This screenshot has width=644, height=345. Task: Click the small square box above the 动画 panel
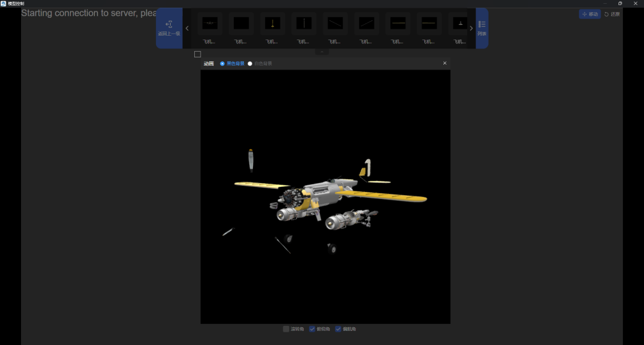[x=197, y=54]
